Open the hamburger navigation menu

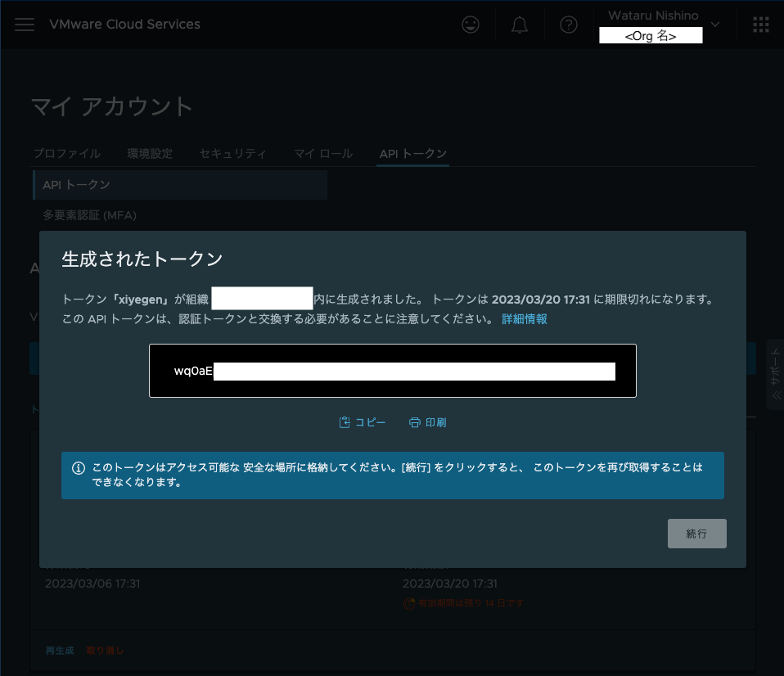[x=25, y=25]
